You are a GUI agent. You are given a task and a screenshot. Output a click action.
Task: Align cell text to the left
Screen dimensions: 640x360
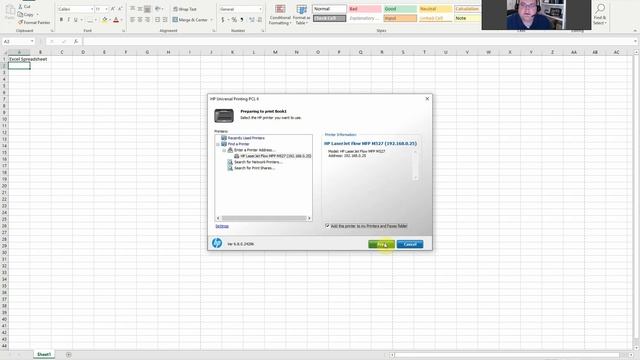[x=132, y=20]
